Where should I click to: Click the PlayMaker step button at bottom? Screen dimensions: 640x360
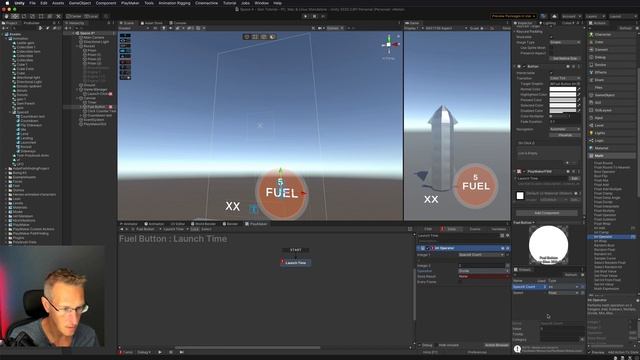(x=181, y=352)
